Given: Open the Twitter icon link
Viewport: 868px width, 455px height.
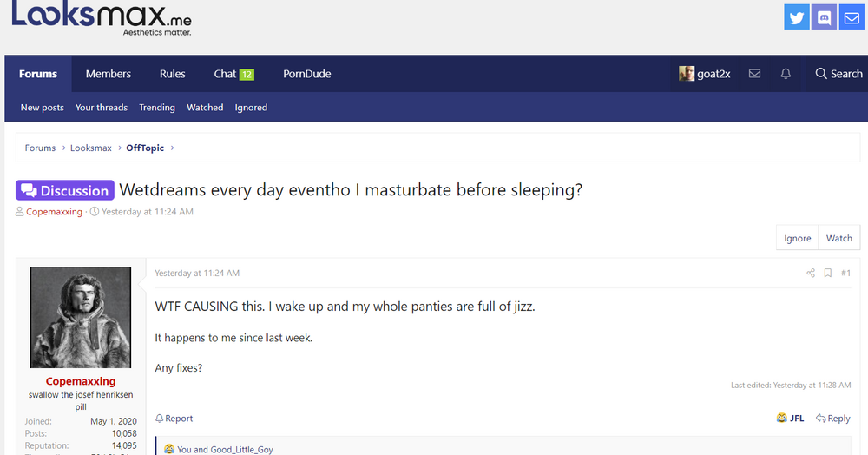Looking at the screenshot, I should coord(796,17).
